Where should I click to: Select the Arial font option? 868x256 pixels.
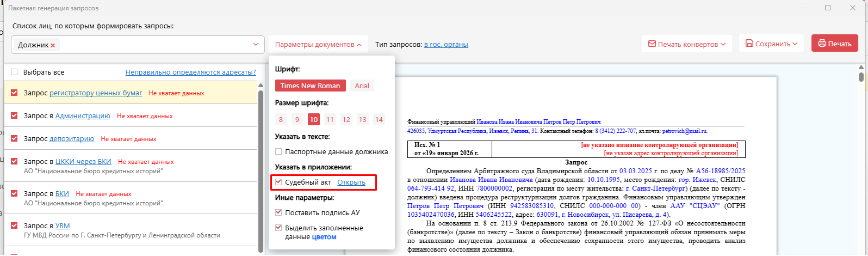coord(362,86)
